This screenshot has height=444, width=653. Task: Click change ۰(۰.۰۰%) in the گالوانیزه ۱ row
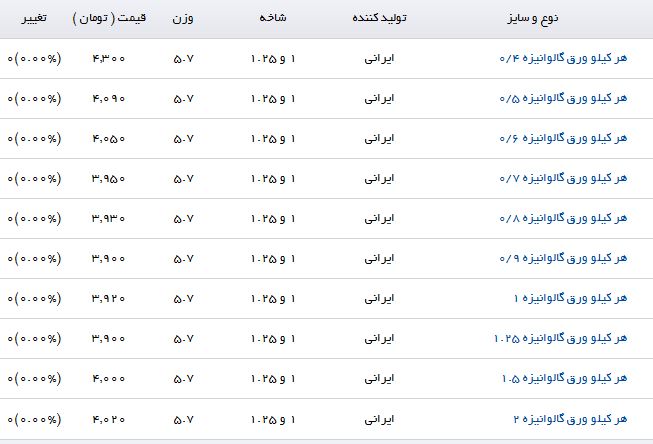click(34, 299)
